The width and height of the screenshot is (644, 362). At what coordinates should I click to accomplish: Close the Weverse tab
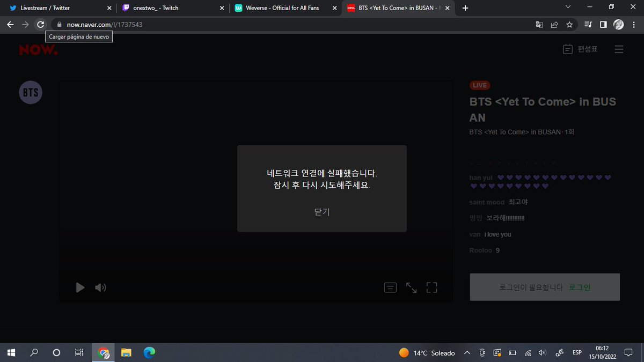coord(334,8)
